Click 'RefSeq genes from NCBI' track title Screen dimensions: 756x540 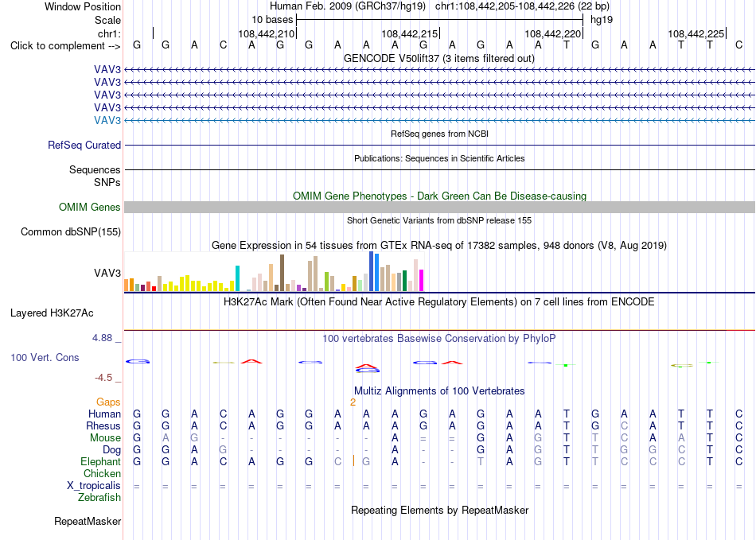(x=439, y=134)
